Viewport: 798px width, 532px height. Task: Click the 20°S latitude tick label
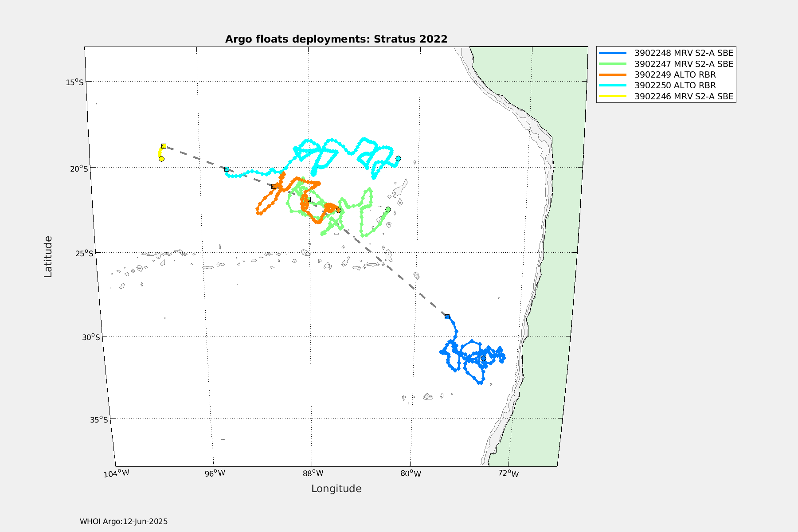click(x=79, y=168)
